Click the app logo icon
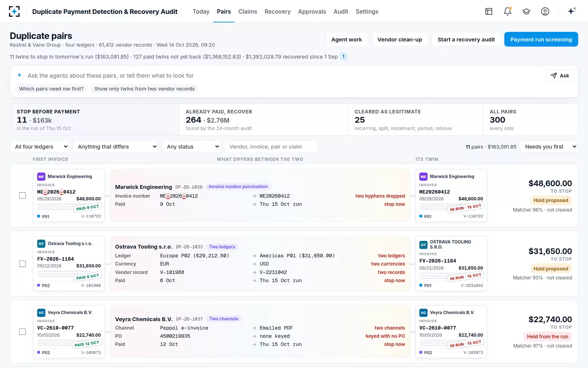588x368 pixels. [x=14, y=11]
